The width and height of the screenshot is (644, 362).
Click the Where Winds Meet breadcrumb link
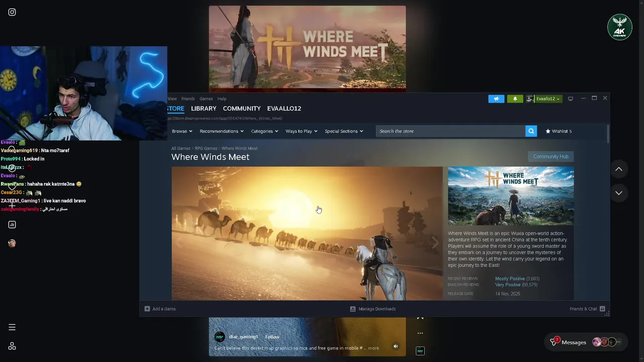(239, 148)
